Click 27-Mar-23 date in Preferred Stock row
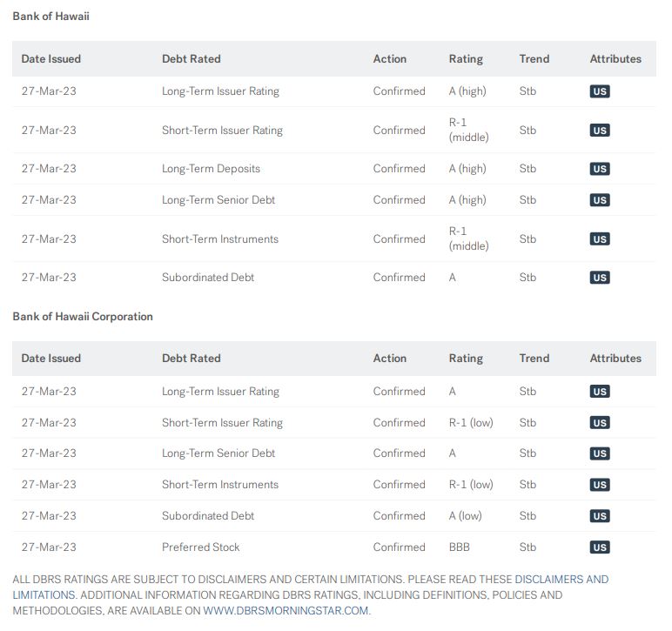This screenshot has width=672, height=631. click(49, 547)
